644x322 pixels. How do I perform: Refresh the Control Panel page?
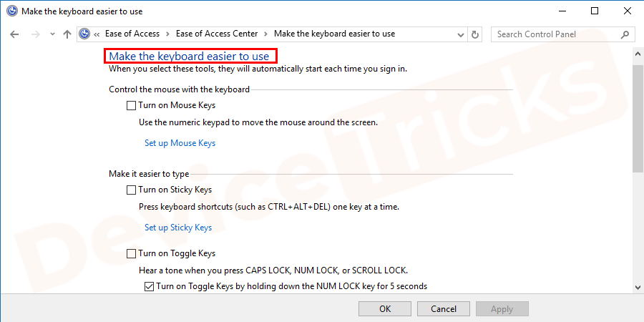(476, 34)
